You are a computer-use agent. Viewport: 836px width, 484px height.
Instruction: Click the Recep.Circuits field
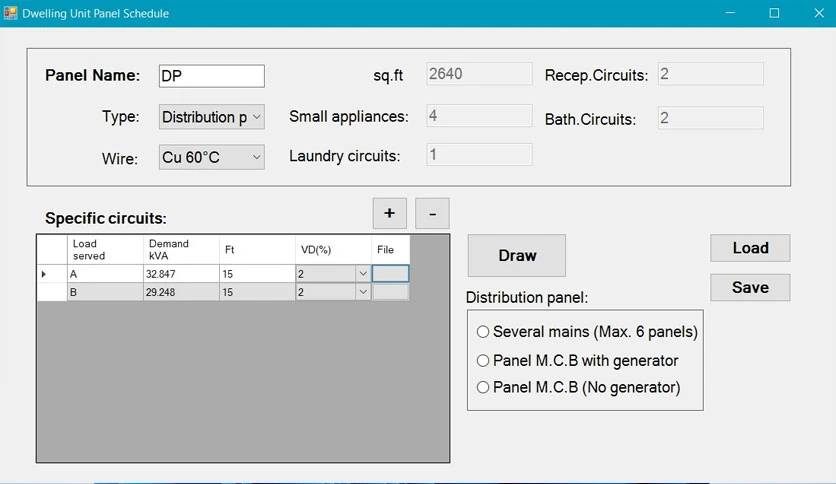click(x=711, y=74)
